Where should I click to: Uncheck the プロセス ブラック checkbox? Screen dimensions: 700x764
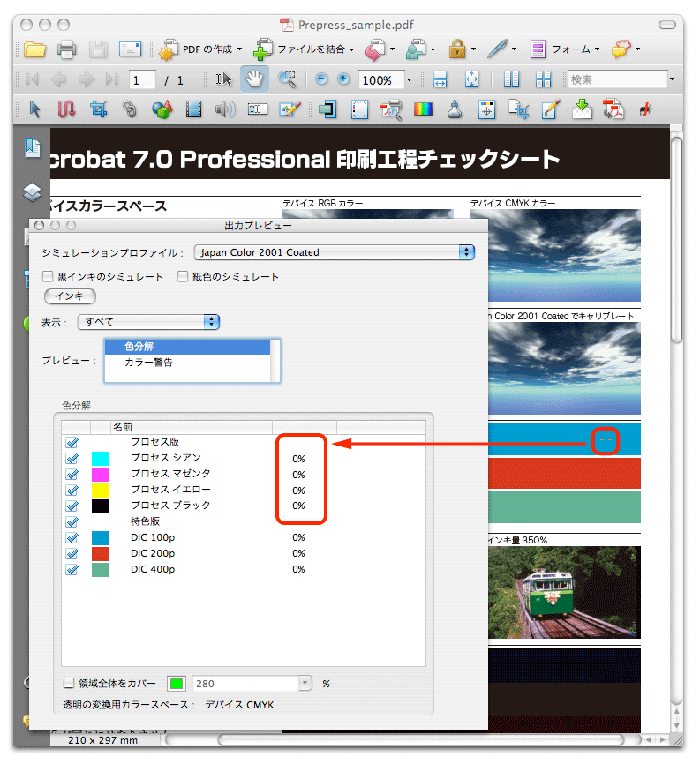point(72,506)
